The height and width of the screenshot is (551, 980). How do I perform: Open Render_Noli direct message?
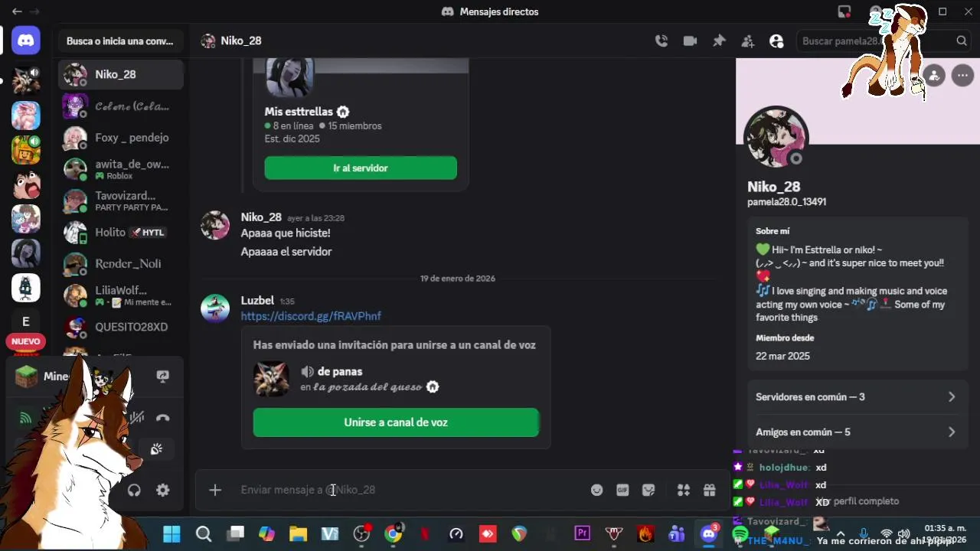(x=121, y=264)
